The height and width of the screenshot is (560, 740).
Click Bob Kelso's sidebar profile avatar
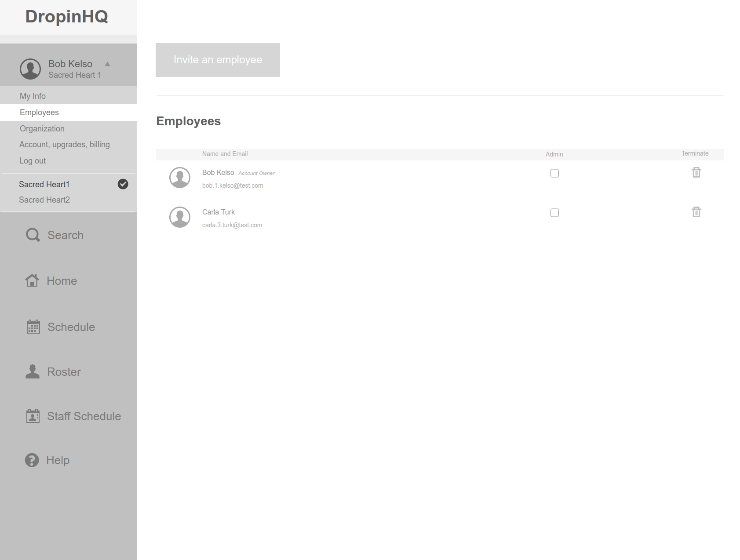pyautogui.click(x=30, y=69)
